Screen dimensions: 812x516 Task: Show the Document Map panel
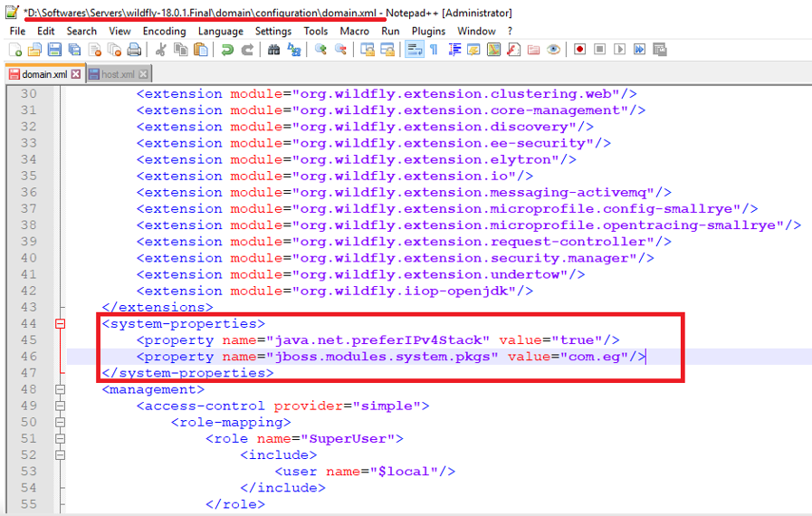click(494, 50)
